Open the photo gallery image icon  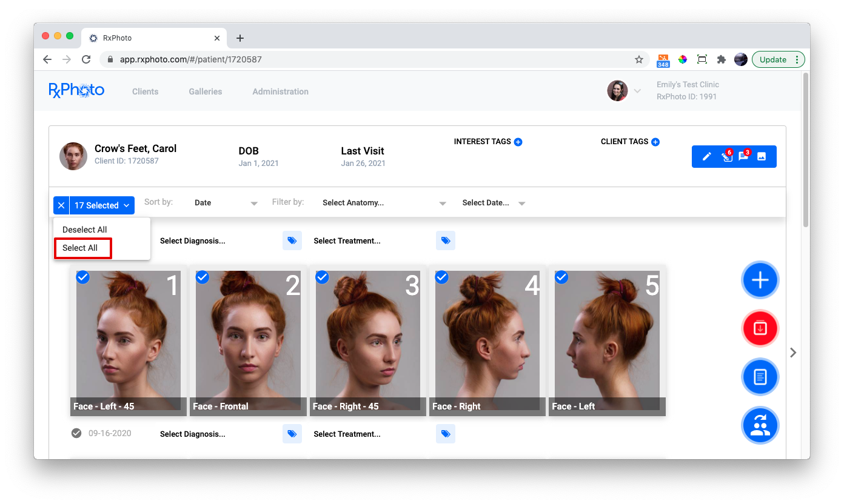[762, 157]
